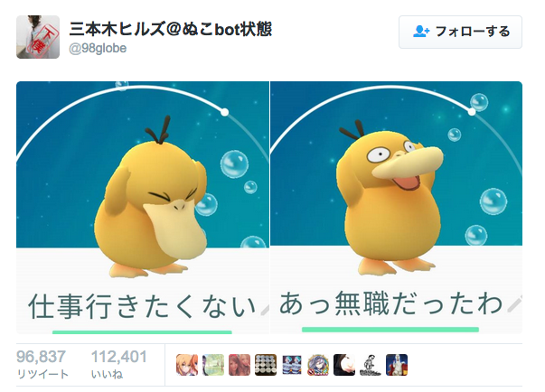Click the fifth liker avatar with twin-tail character
The image size is (545, 392).
coord(292,365)
